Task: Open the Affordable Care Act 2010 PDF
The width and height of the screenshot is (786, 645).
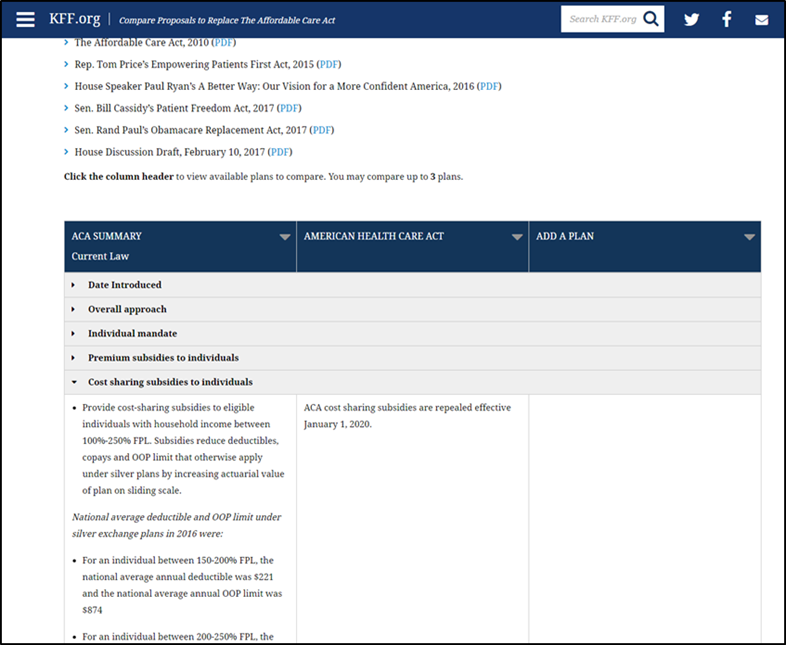Action: coord(224,43)
